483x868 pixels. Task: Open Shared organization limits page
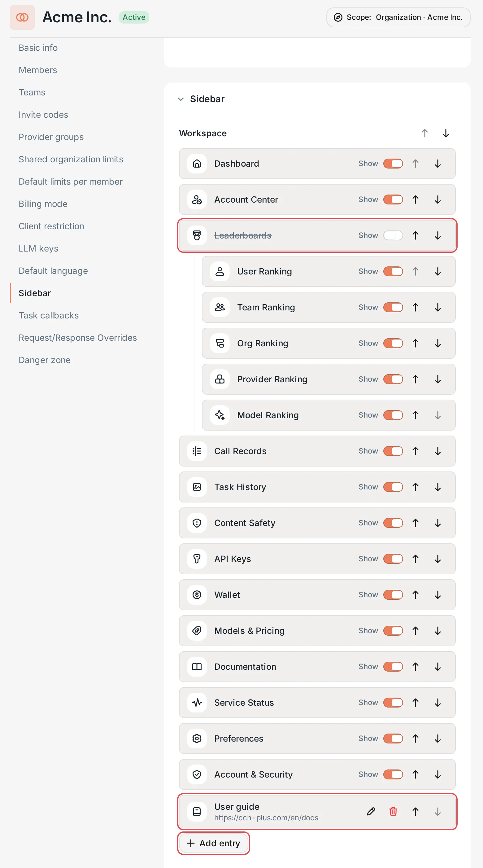[x=71, y=159]
